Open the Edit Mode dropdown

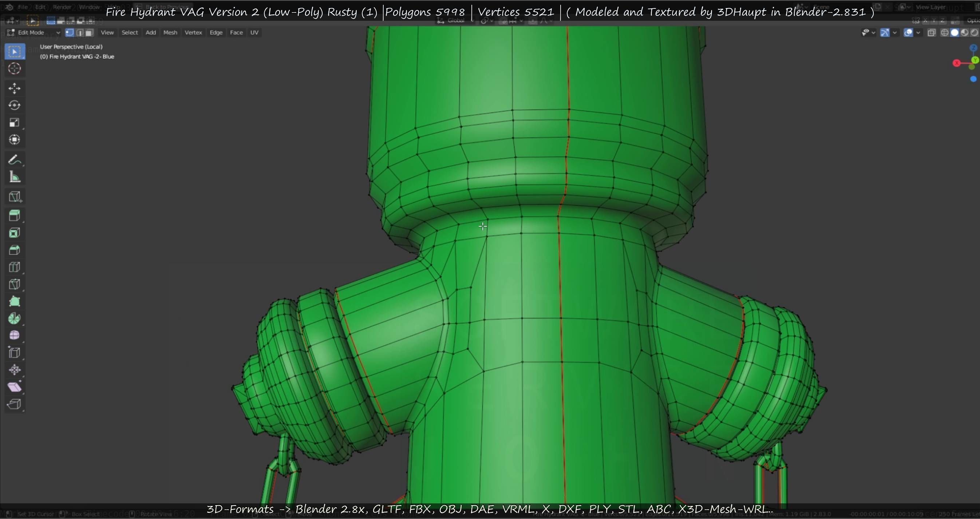[x=33, y=33]
